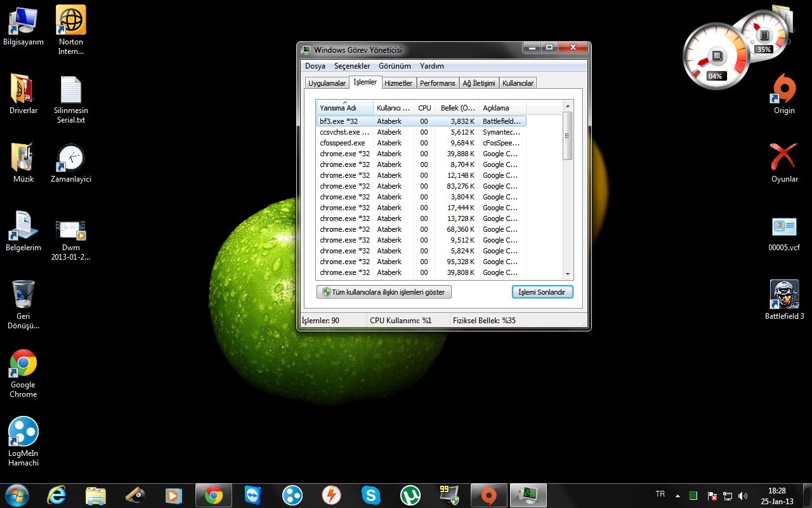Open Hamachi from the taskbar
This screenshot has height=508, width=812.
pyautogui.click(x=292, y=495)
